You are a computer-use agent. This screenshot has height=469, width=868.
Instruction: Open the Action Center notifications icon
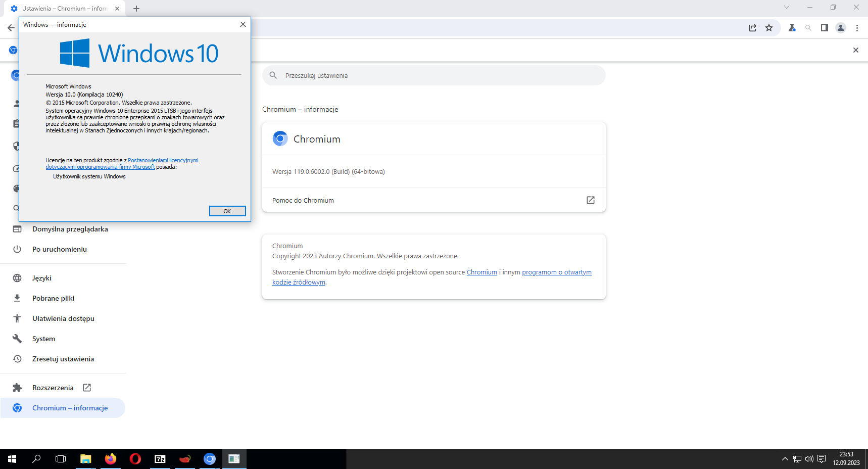coord(822,459)
